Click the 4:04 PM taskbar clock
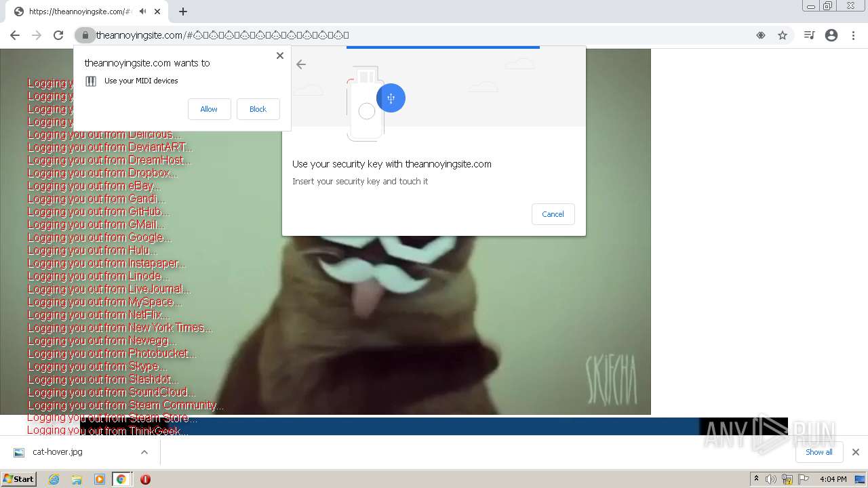Image resolution: width=868 pixels, height=488 pixels. tap(833, 479)
